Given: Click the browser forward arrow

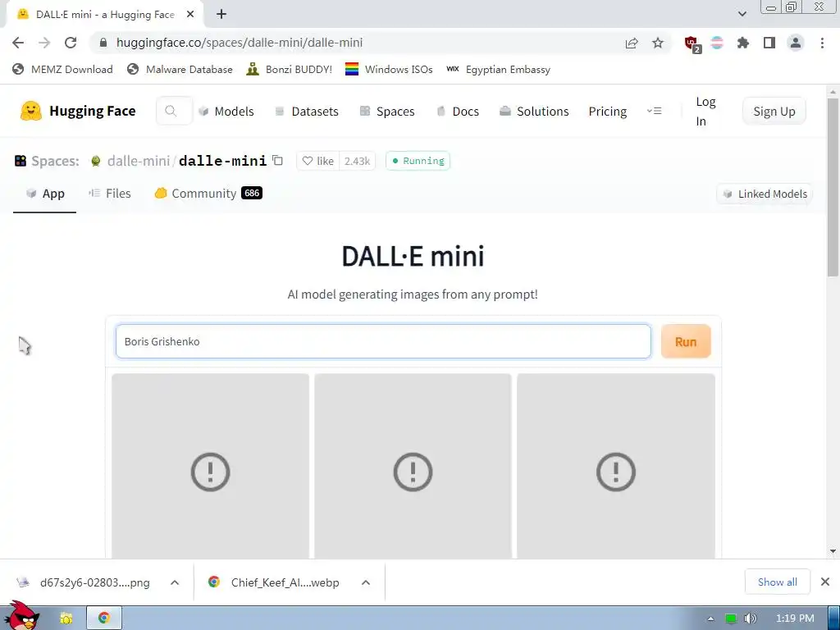Looking at the screenshot, I should (x=44, y=43).
